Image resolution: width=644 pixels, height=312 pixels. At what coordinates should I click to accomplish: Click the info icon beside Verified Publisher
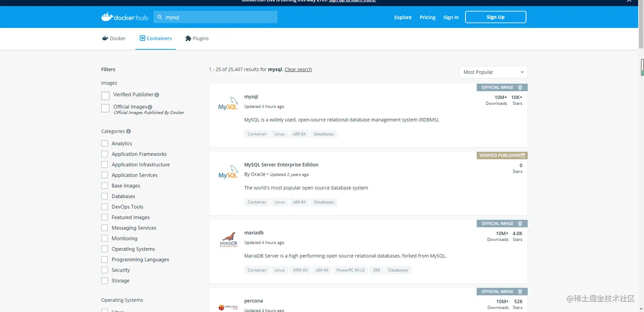pyautogui.click(x=157, y=95)
